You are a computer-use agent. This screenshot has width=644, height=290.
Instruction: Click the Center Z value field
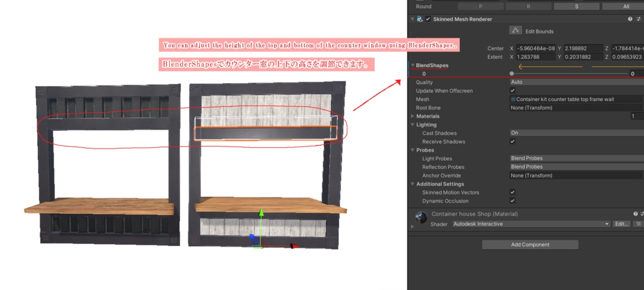pos(627,48)
